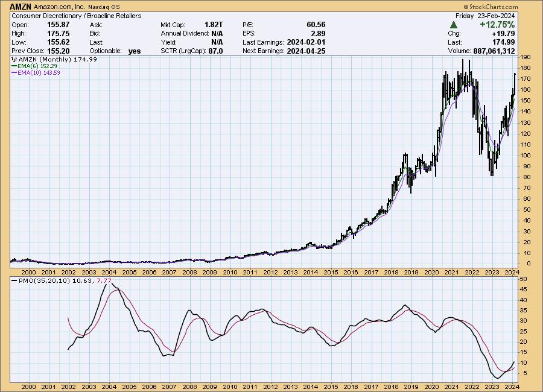
Task: Click the 190 label on the price axis
Action: [x=526, y=57]
